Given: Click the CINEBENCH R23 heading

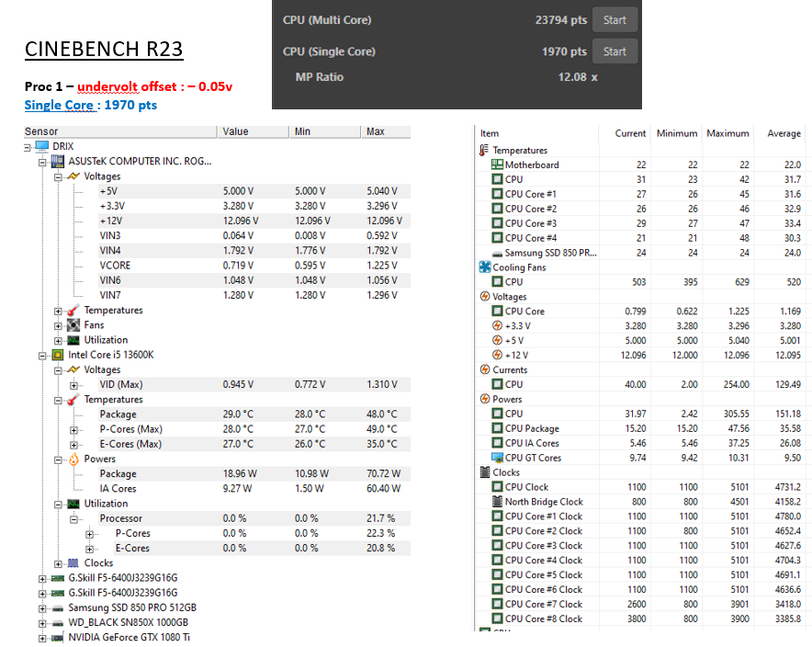Looking at the screenshot, I should [104, 50].
